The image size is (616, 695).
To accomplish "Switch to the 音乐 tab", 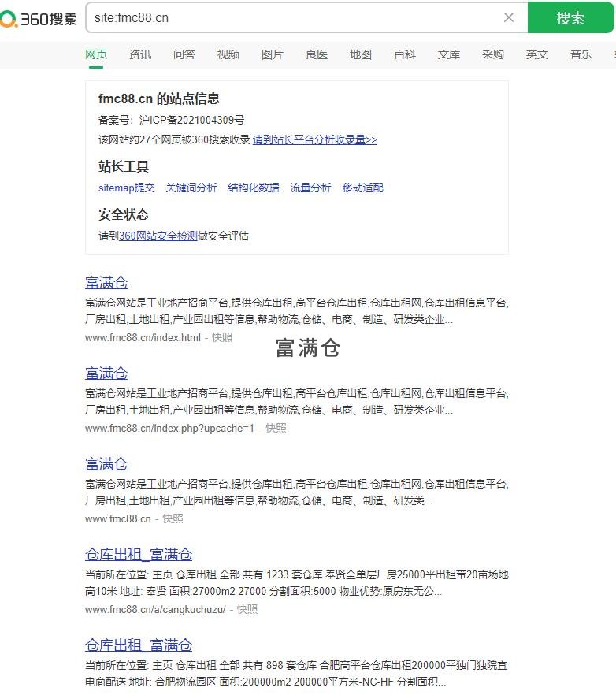I will tap(581, 54).
